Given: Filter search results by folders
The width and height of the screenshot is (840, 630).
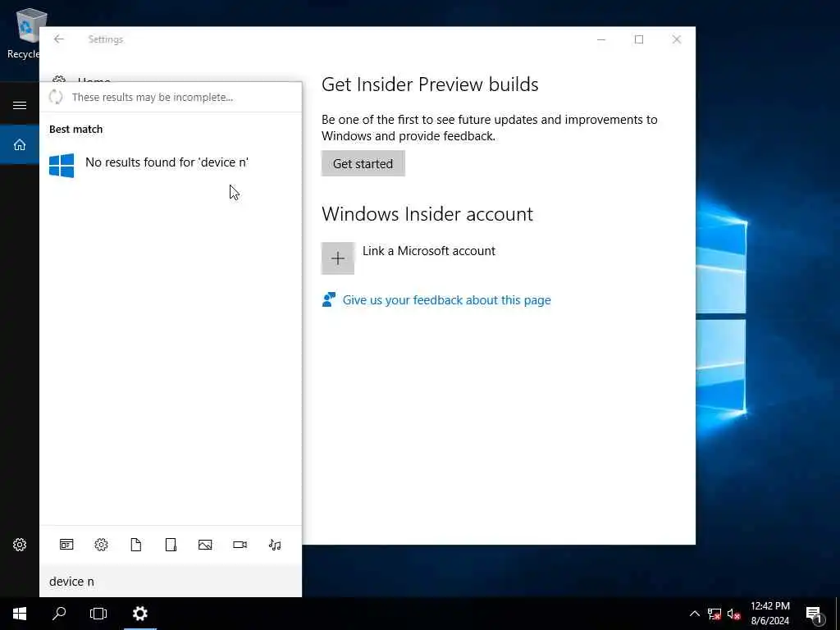Looking at the screenshot, I should [x=171, y=545].
